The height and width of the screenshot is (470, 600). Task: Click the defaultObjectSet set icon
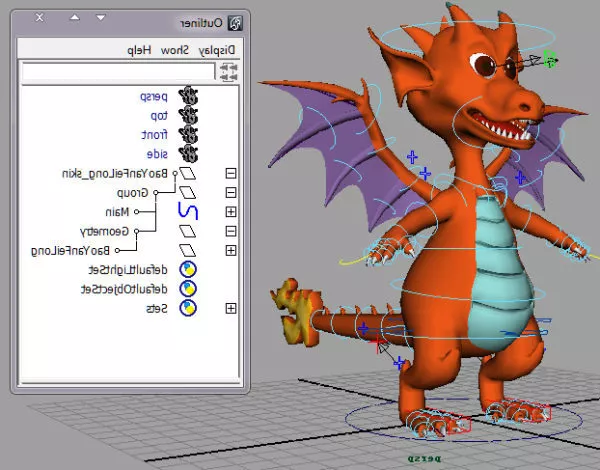[x=188, y=289]
